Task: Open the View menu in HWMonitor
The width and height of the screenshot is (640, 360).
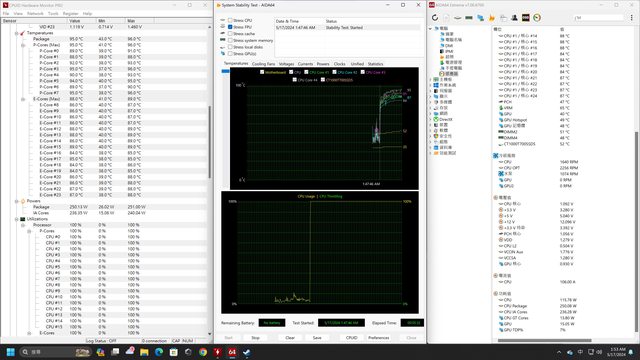Action: [x=18, y=13]
